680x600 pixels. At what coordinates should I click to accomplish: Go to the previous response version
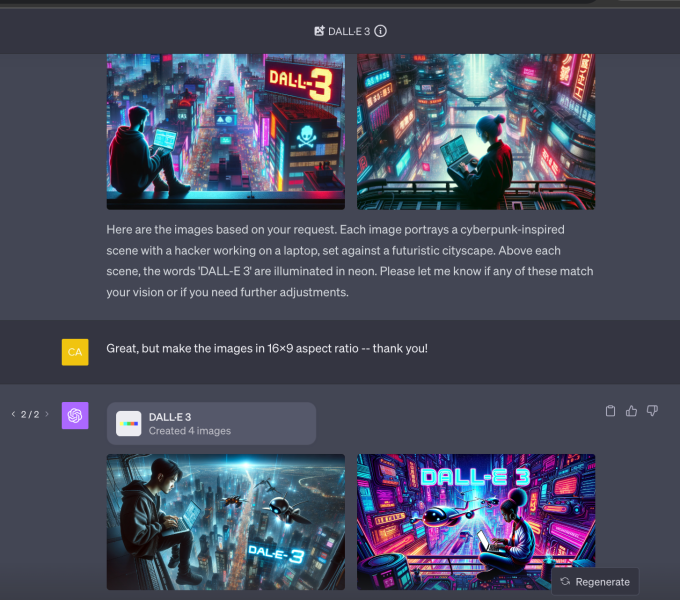point(13,414)
